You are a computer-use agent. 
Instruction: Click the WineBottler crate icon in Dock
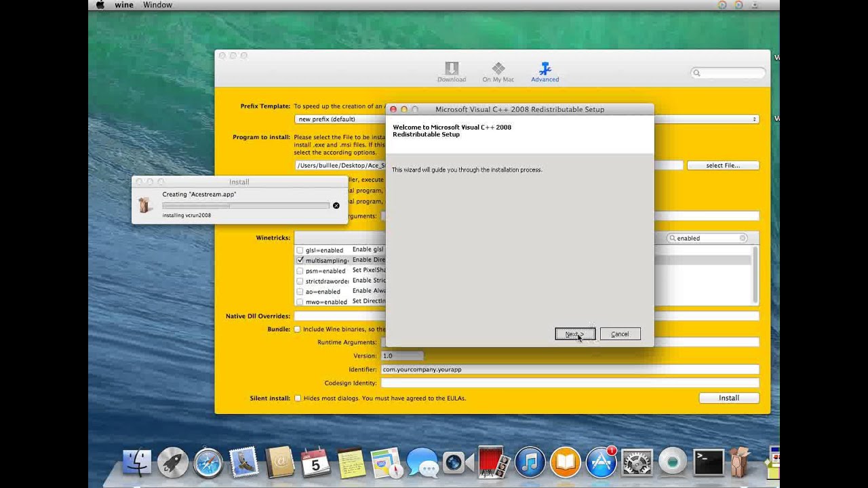point(741,462)
